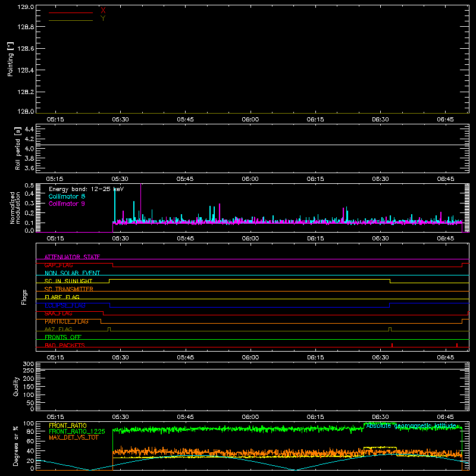Click the 'Absolute geomagnetic latitude' label
476x476 pixels.
[411, 426]
